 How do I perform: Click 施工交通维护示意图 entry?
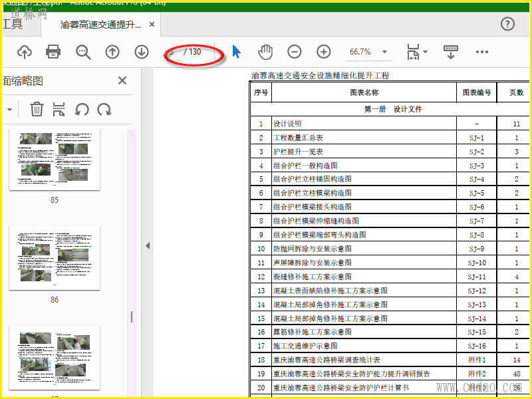pos(305,346)
